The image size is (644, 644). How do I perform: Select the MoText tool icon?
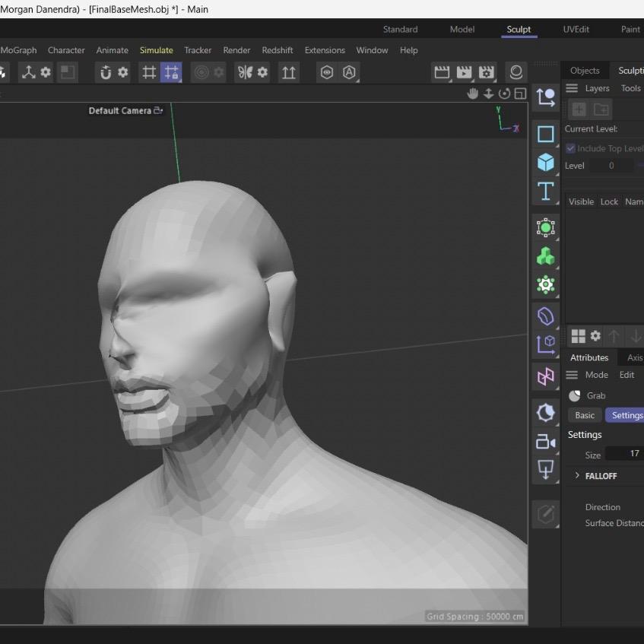(x=545, y=192)
